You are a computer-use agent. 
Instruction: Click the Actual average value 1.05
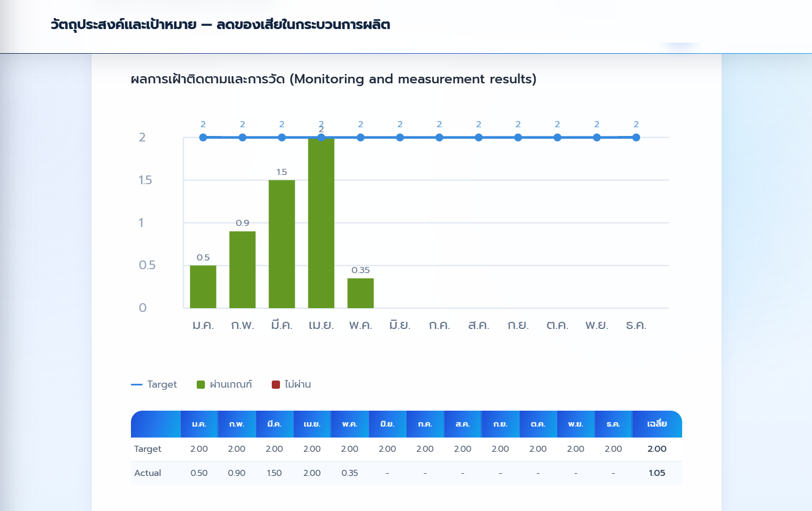[x=657, y=473]
